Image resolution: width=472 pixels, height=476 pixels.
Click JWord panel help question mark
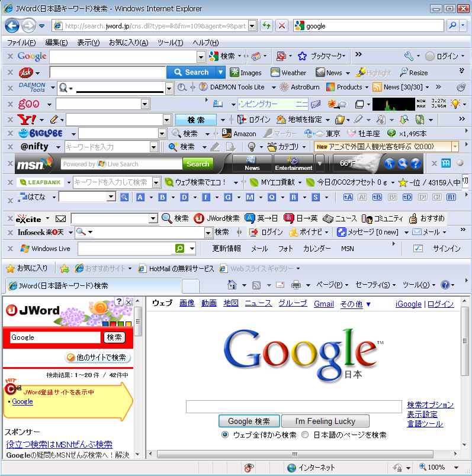tap(119, 302)
